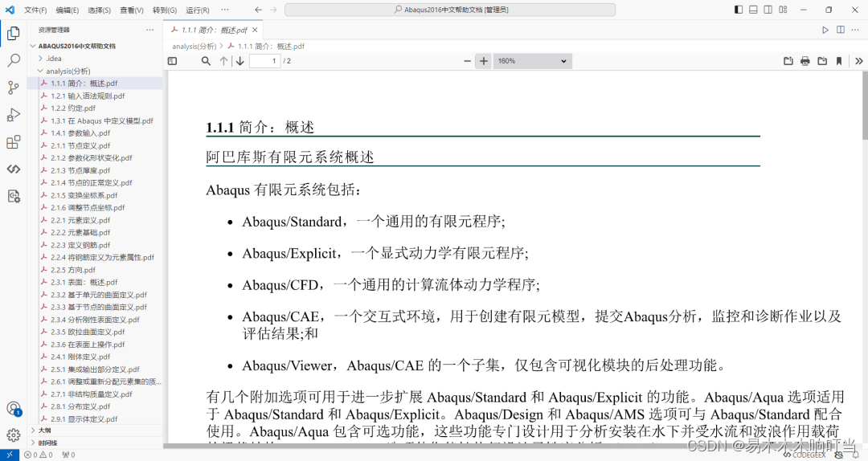Viewport: 868px width, 461px height.
Task: Open the Manage gear icon
Action: pos(14,435)
